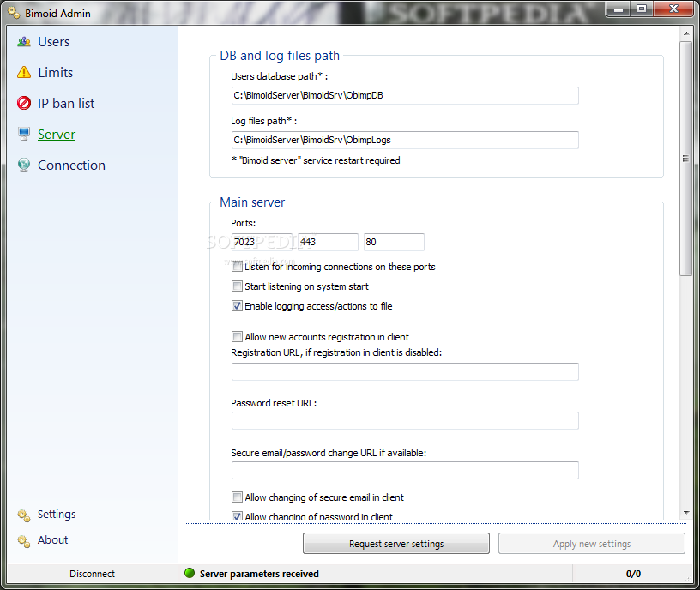Click the Connection globe icon
This screenshot has width=700, height=590.
24,165
